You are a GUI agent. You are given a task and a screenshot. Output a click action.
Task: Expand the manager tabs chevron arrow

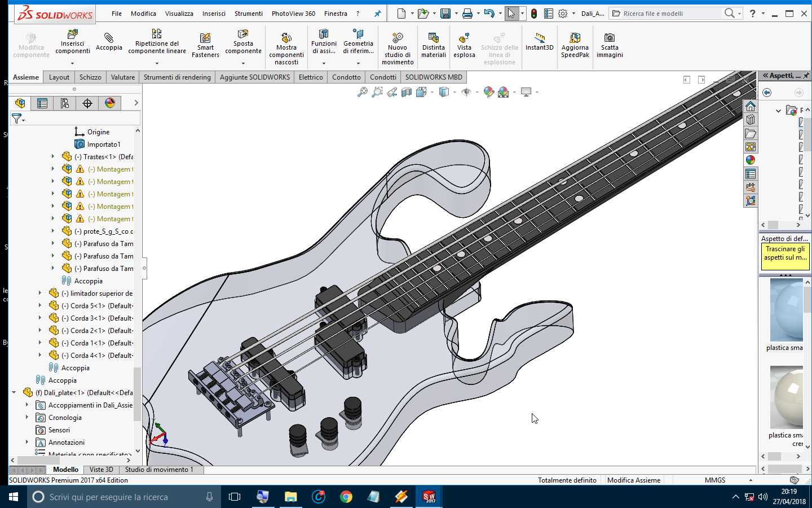[x=136, y=103]
